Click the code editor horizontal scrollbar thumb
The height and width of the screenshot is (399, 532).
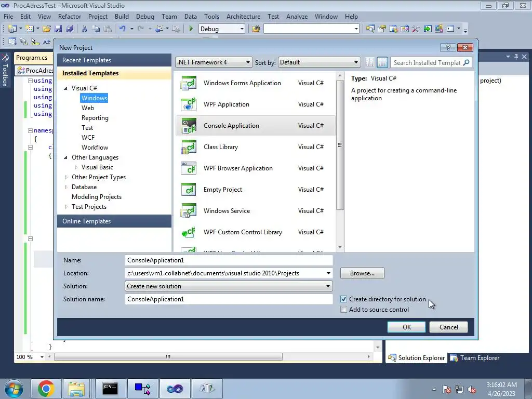click(168, 356)
